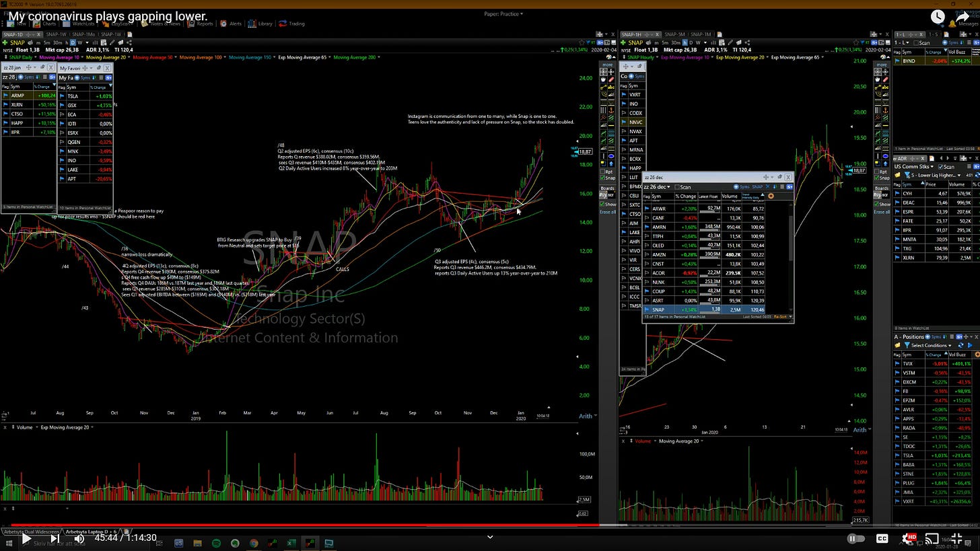Image resolution: width=980 pixels, height=551 pixels.
Task: Click the flag icon beside CODX
Action: pyautogui.click(x=623, y=113)
